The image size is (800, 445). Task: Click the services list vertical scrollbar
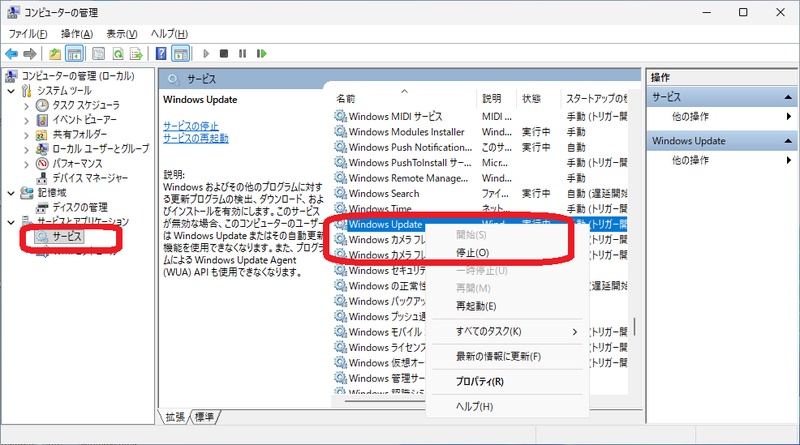coord(634,327)
